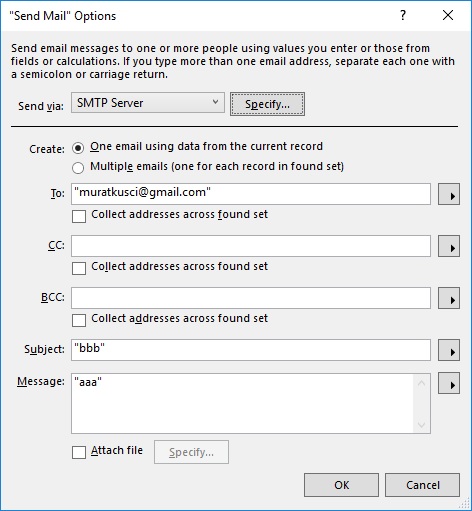Click the Cancel button
This screenshot has width=472, height=511.
pos(423,485)
